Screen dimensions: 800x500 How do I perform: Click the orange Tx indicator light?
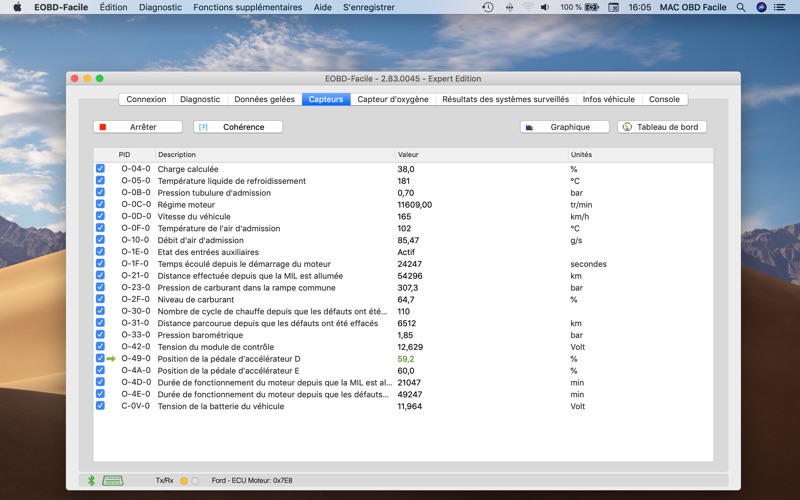[184, 481]
